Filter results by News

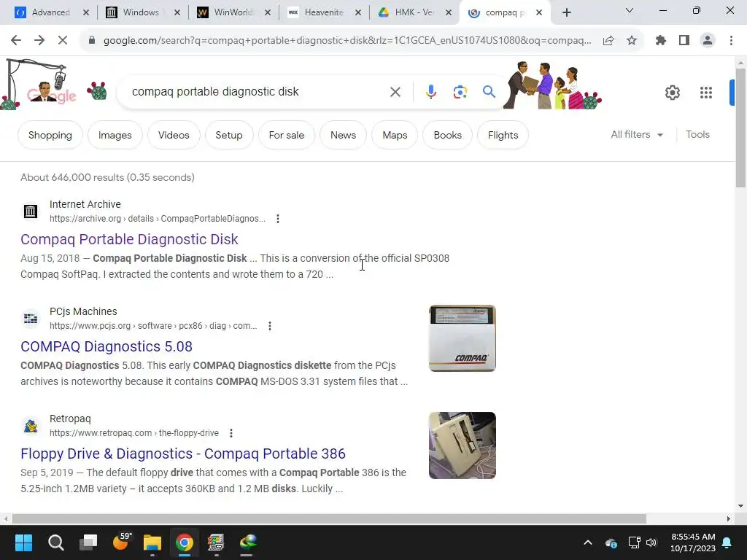pyautogui.click(x=343, y=135)
